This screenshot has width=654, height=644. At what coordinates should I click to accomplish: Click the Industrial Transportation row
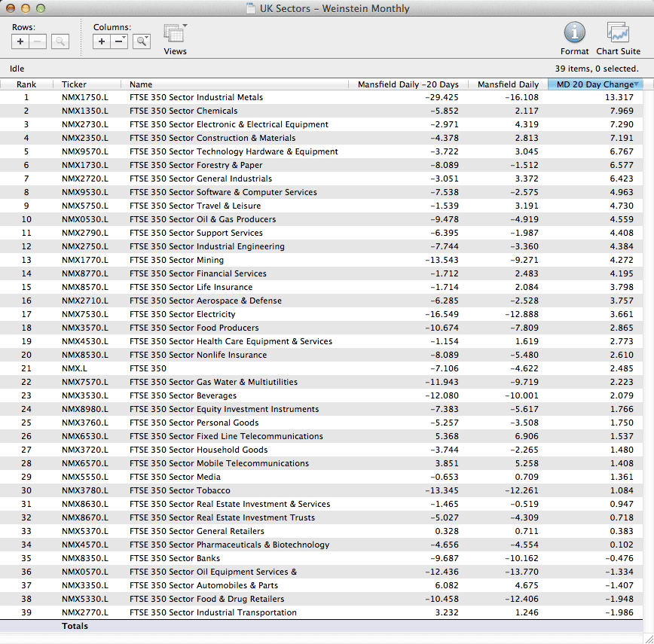click(212, 612)
